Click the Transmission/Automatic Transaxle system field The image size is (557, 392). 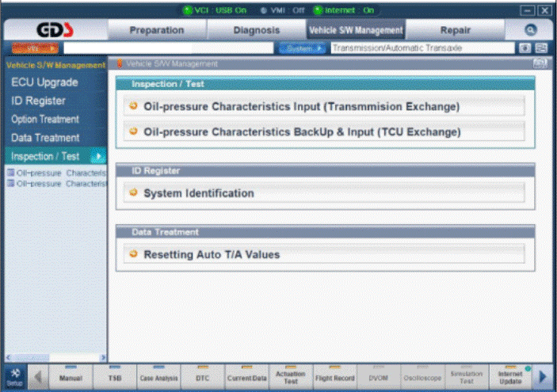coord(422,48)
